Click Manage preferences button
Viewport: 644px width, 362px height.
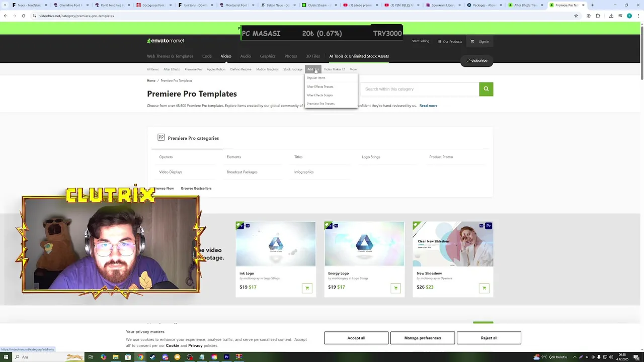click(x=423, y=338)
